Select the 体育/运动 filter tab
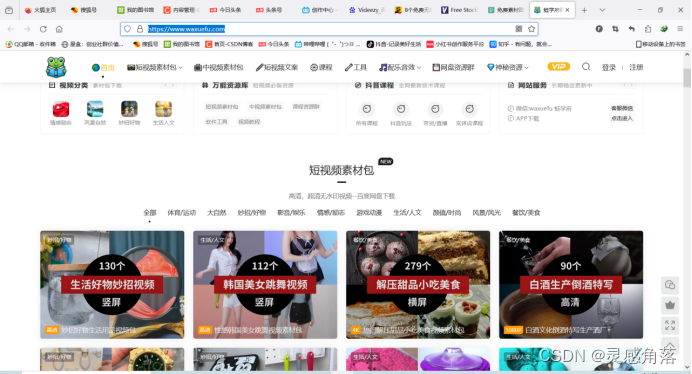The image size is (692, 374). (x=181, y=213)
